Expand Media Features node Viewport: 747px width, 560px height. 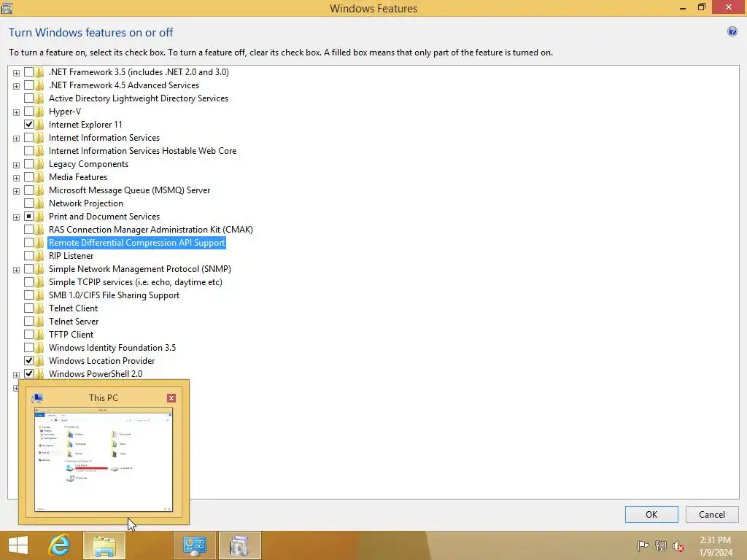16,178
